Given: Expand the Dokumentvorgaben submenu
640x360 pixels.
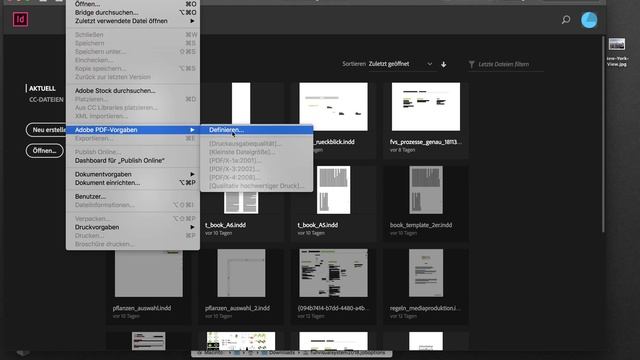Looking at the screenshot, I should click(133, 174).
